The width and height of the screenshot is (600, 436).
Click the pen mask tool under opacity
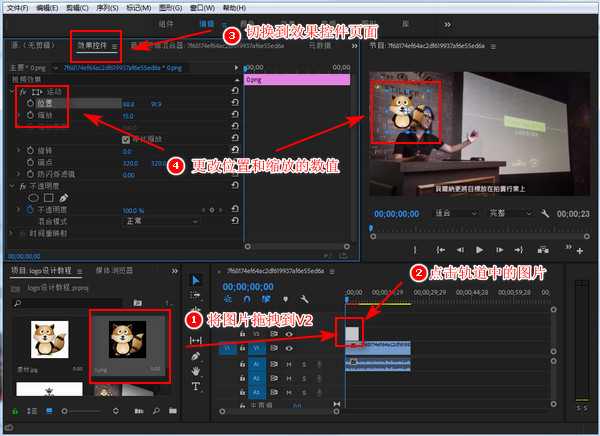click(64, 198)
